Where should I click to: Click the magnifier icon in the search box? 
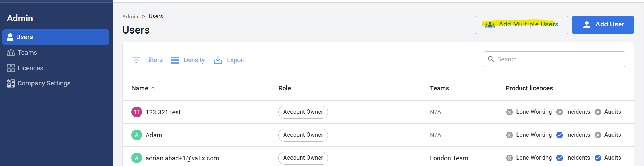point(491,59)
